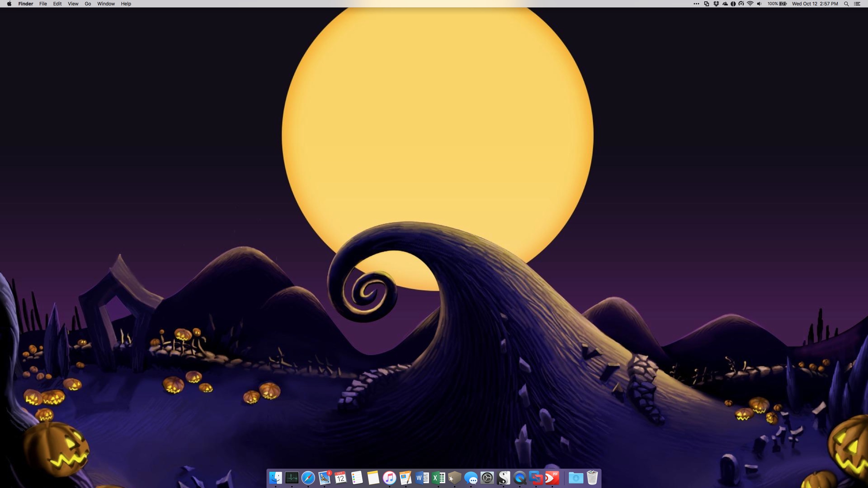Open the Window menu
The height and width of the screenshot is (488, 868).
pos(106,4)
